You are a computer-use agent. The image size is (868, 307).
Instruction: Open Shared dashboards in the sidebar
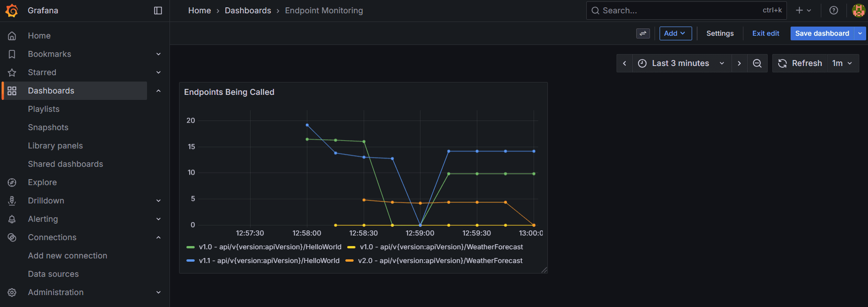pyautogui.click(x=66, y=164)
